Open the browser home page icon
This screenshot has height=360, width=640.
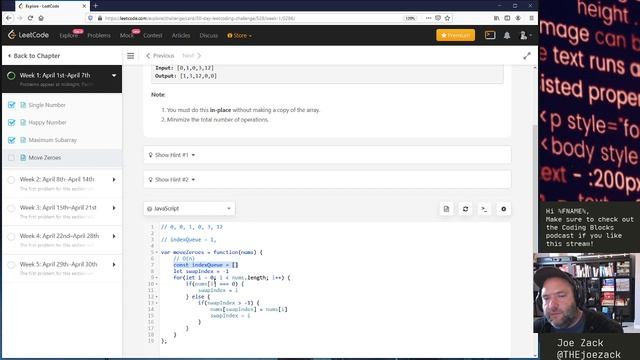pos(41,18)
